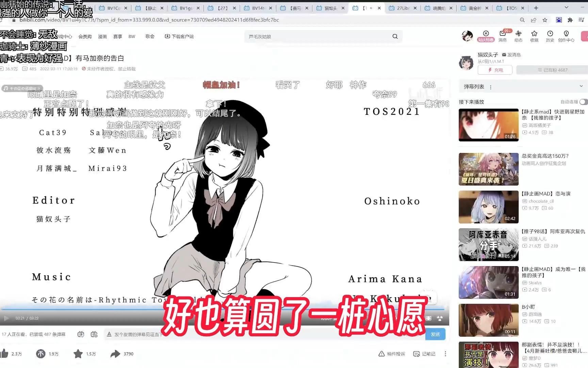Image resolution: width=588 pixels, height=368 pixels.
Task: Switch to the 【赛马 browser tab
Action: (x=295, y=8)
